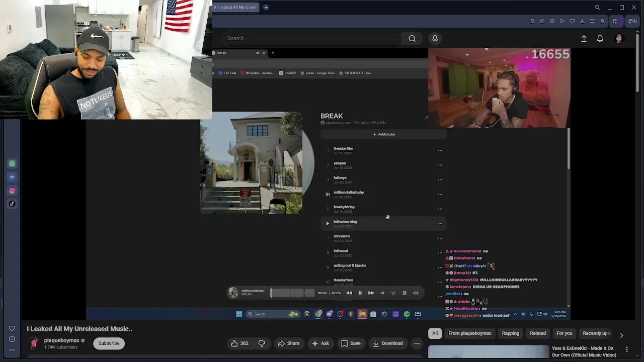
Task: Open options for yeayea track
Action: [x=440, y=165]
